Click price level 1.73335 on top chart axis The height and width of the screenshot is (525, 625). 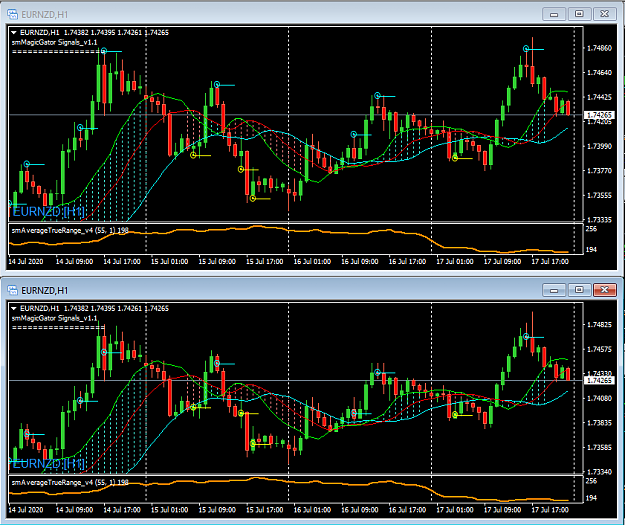[x=599, y=219]
